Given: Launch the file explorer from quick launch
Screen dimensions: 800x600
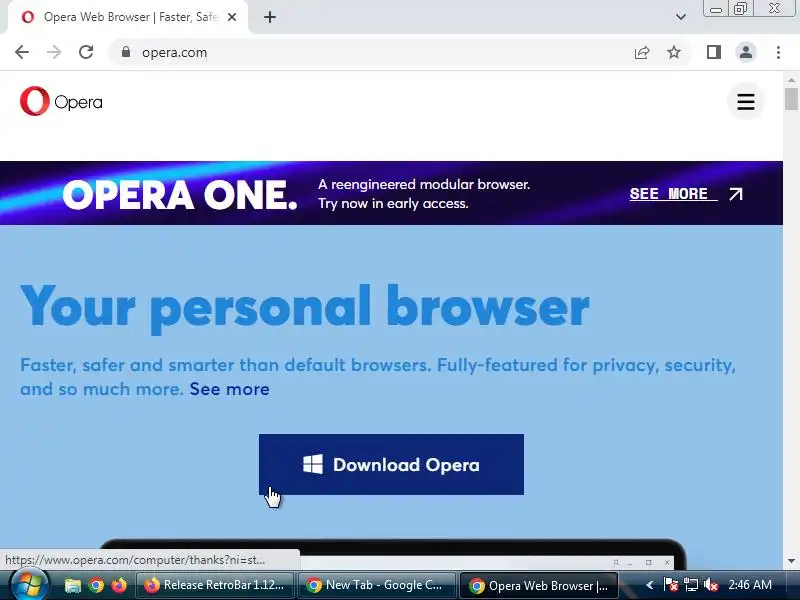Looking at the screenshot, I should (x=72, y=585).
